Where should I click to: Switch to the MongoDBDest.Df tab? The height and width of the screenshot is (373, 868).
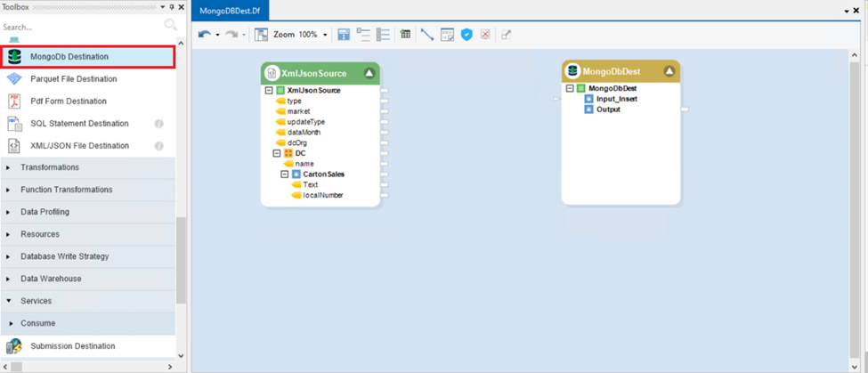230,9
